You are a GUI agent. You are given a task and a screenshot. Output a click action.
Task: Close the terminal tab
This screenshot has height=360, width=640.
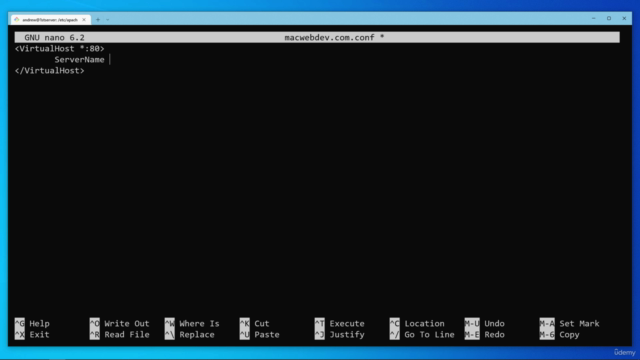click(84, 20)
